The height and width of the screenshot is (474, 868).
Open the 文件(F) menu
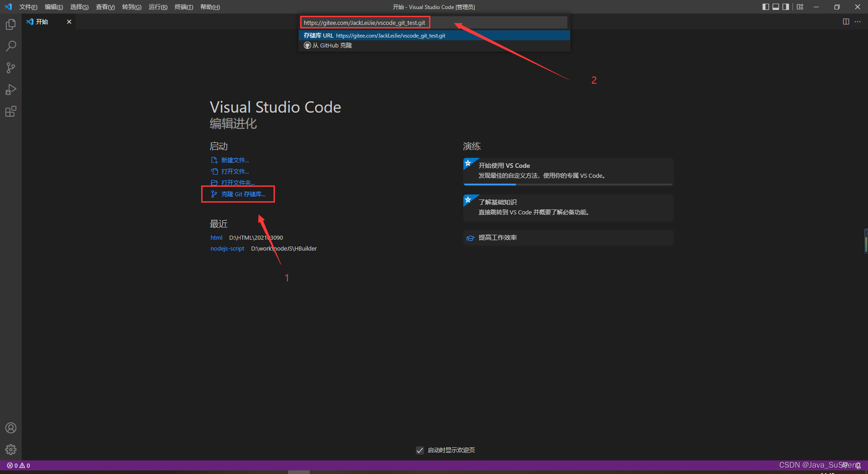click(28, 7)
